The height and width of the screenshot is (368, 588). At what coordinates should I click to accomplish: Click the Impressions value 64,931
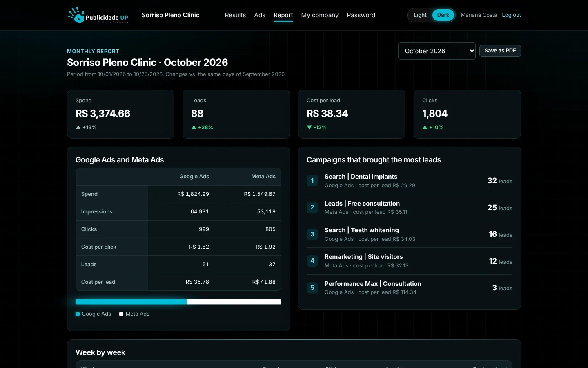(200, 212)
